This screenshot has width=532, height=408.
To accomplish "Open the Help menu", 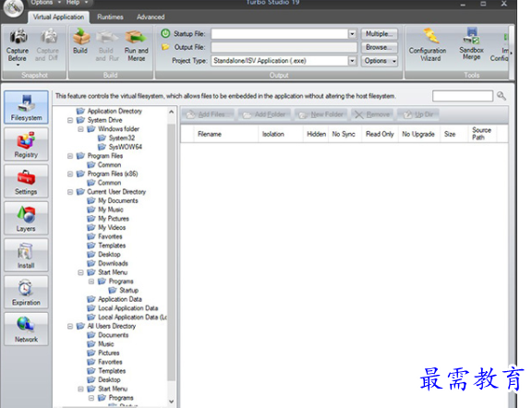I will coord(76,3).
